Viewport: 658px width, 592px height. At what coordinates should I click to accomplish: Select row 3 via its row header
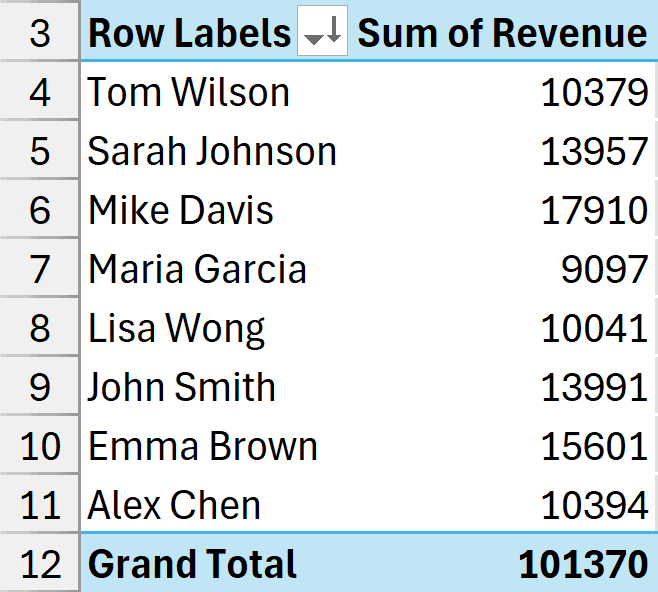pyautogui.click(x=39, y=31)
